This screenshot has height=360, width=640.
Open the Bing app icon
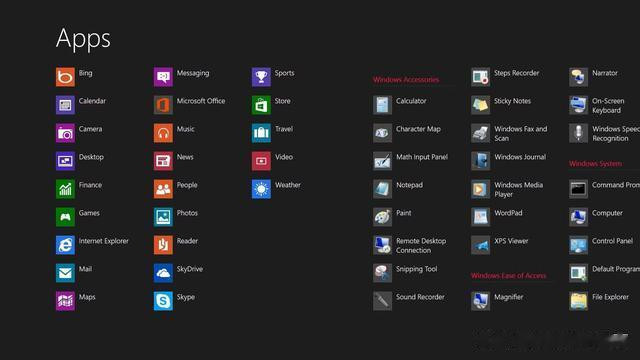(65, 77)
